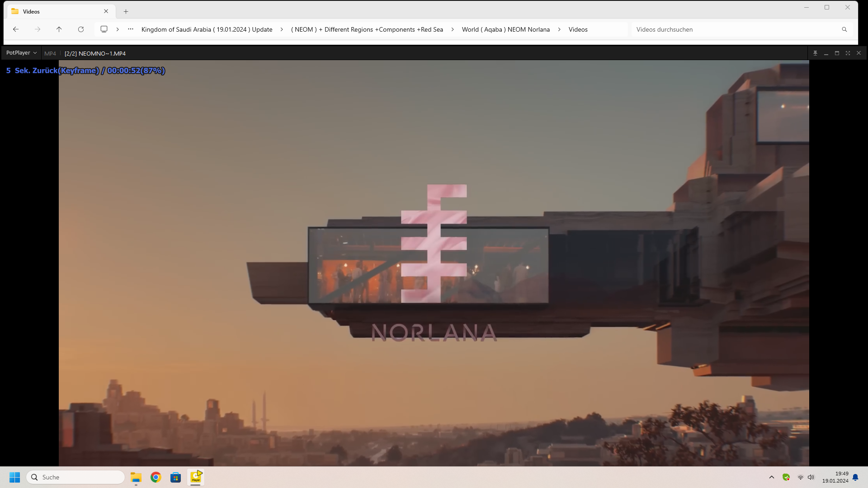This screenshot has width=868, height=488.
Task: Launch Google Chrome from the taskbar
Action: (156, 477)
